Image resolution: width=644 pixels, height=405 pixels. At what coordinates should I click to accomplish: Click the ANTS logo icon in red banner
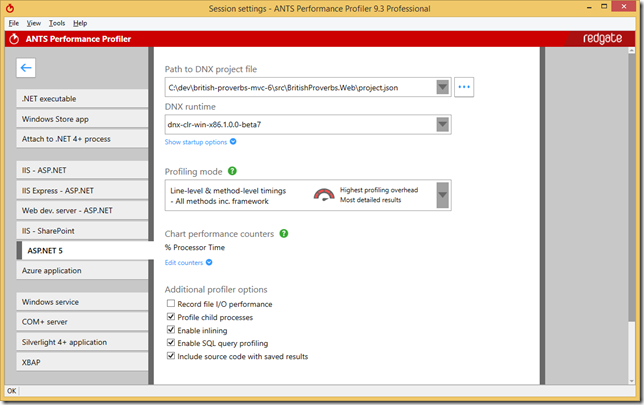pos(14,39)
